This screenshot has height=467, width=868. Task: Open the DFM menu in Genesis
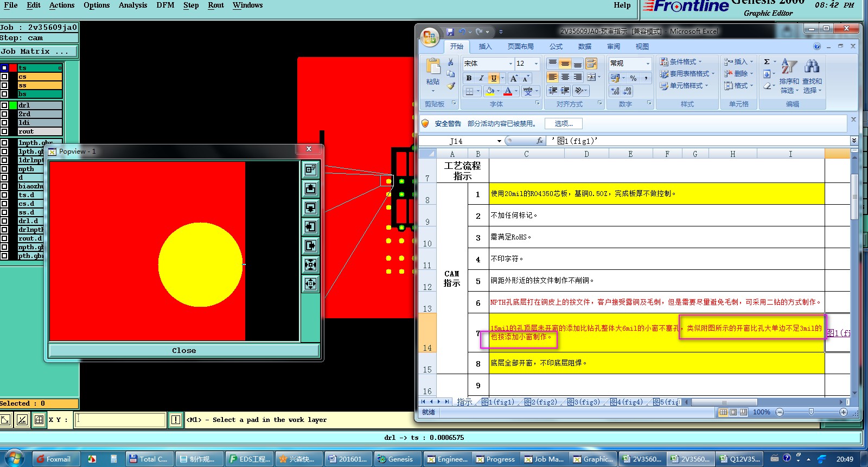[x=165, y=5]
